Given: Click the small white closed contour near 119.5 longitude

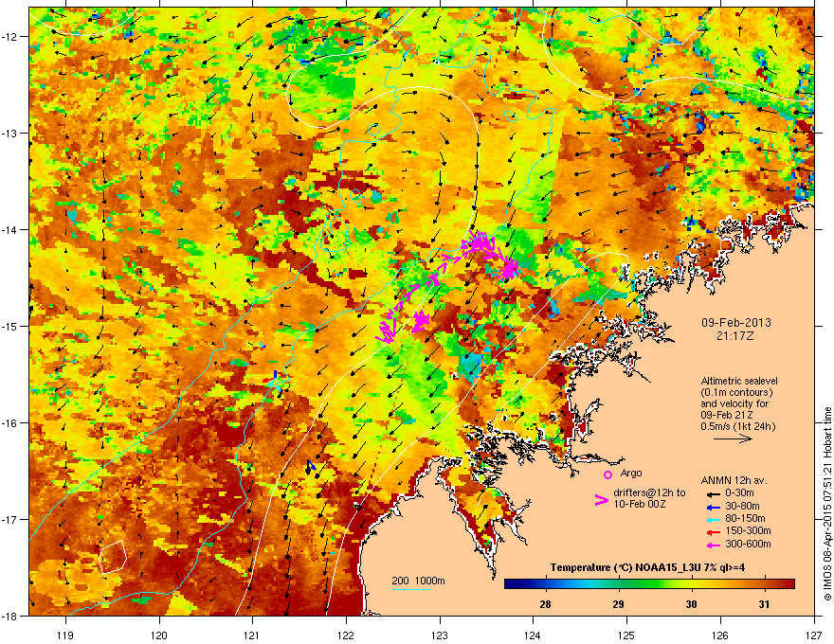Looking at the screenshot, I should click(112, 556).
